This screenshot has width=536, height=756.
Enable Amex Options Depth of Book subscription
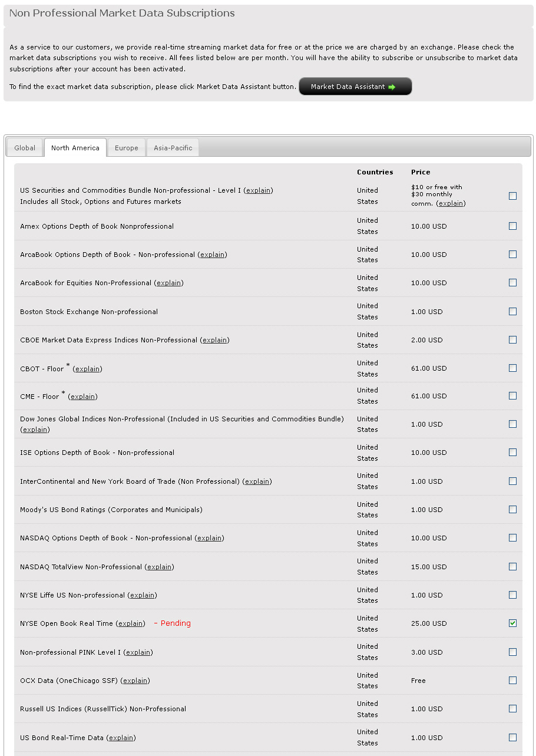pyautogui.click(x=512, y=226)
